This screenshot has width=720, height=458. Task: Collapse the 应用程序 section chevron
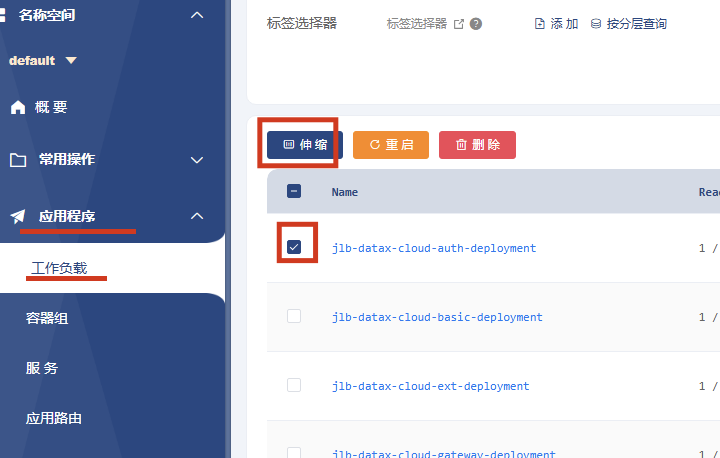point(197,216)
